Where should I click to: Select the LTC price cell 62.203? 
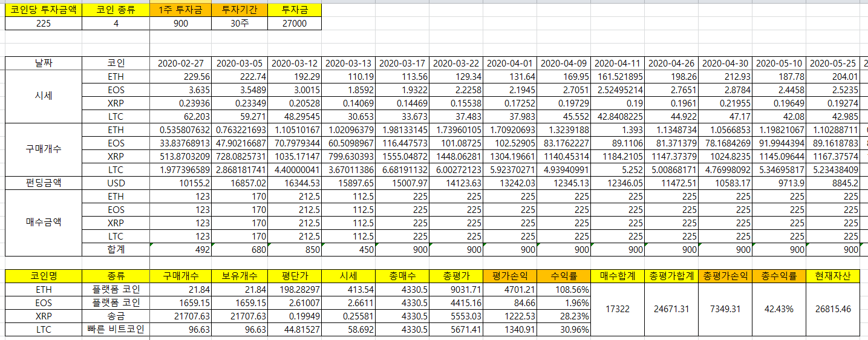(x=180, y=116)
